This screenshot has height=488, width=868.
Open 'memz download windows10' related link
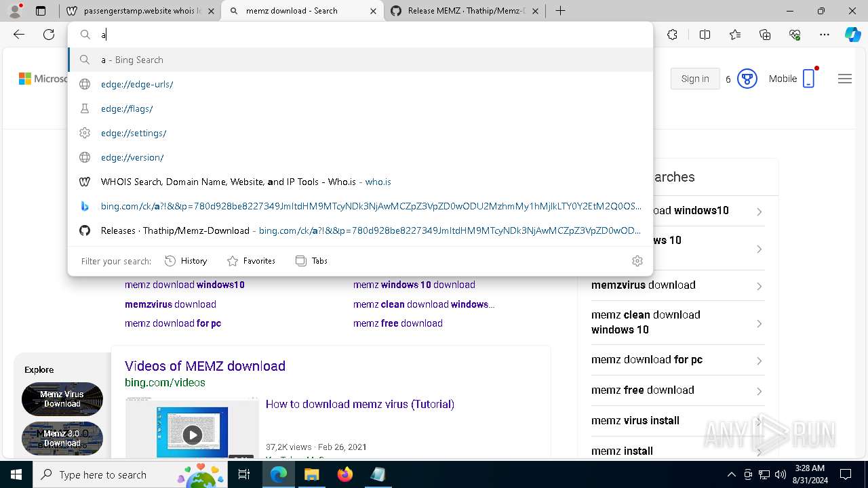pos(184,285)
